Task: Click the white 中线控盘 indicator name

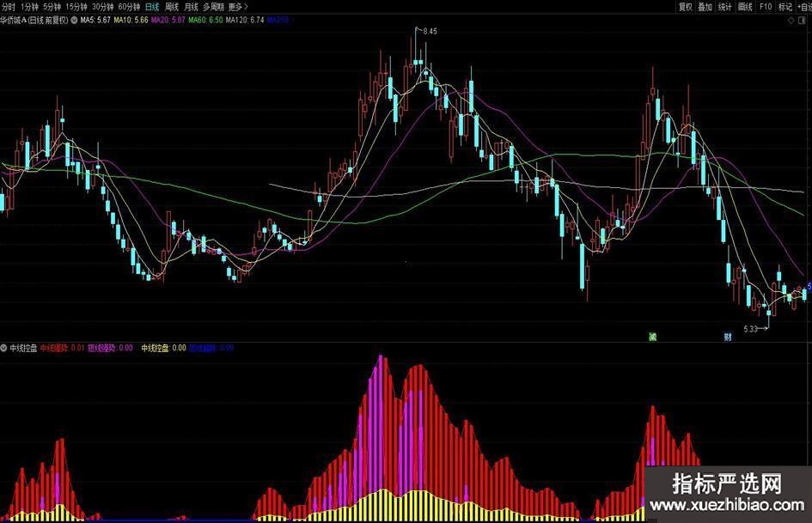Action: [x=23, y=348]
